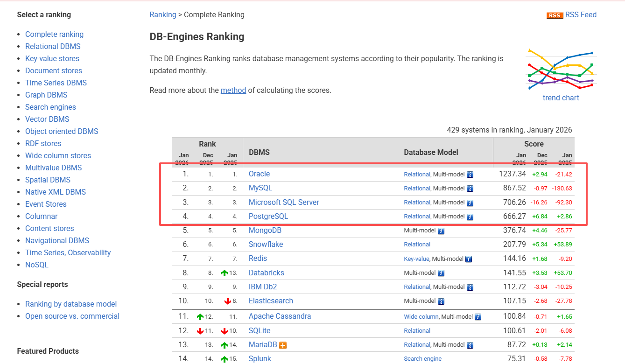Open the Redis DBMS link
Image resolution: width=625 pixels, height=364 pixels.
pos(258,258)
